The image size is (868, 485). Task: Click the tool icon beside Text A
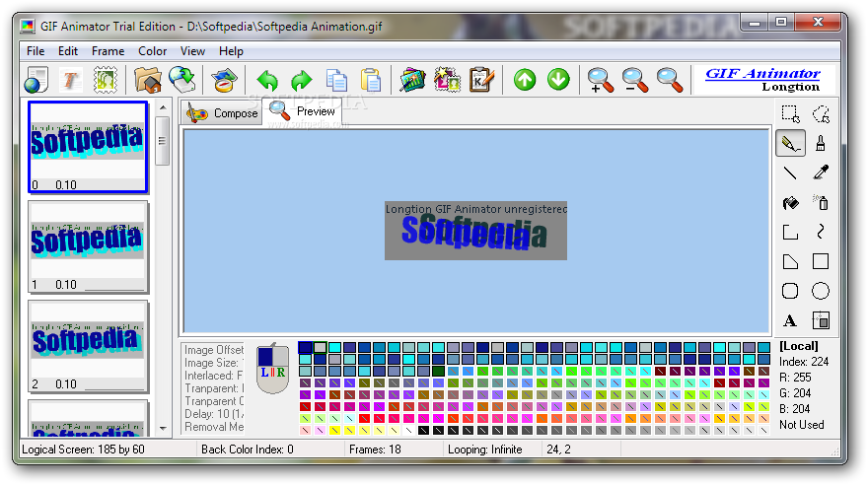pyautogui.click(x=821, y=320)
